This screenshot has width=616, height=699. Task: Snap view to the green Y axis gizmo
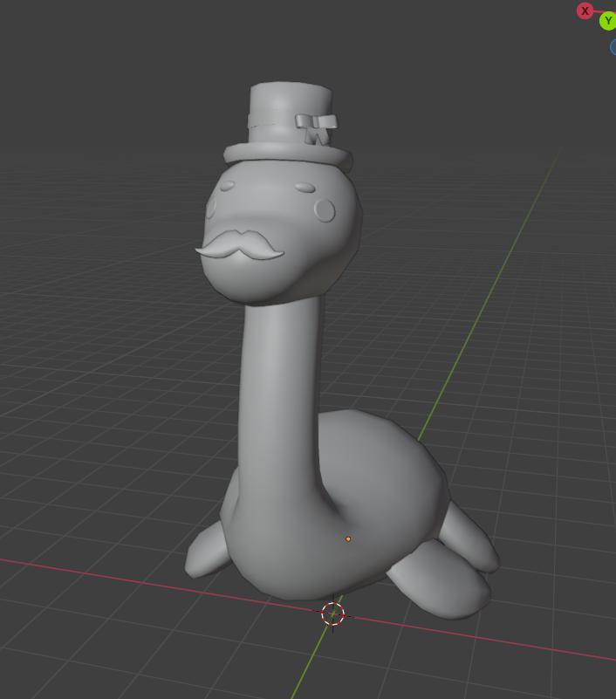coord(608,22)
